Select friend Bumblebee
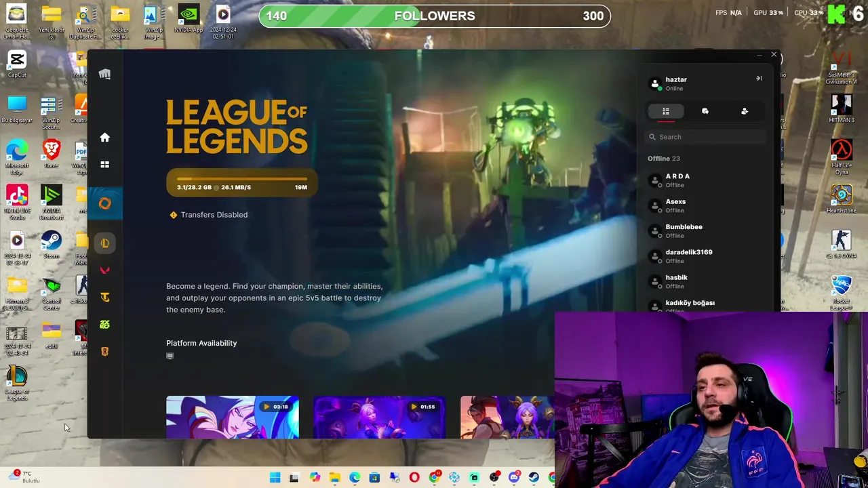868x488 pixels. click(x=705, y=231)
